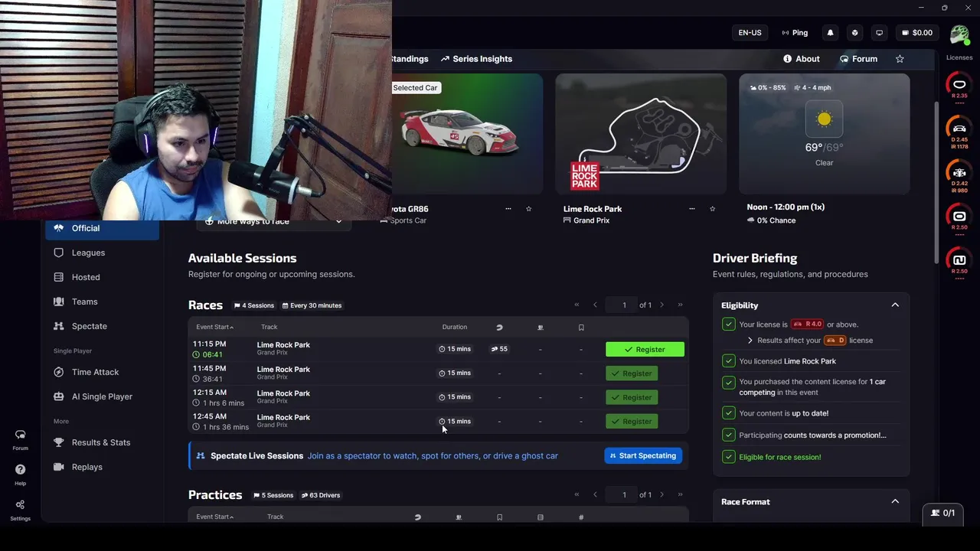980x551 pixels.
Task: Open the About tab
Action: click(x=801, y=59)
